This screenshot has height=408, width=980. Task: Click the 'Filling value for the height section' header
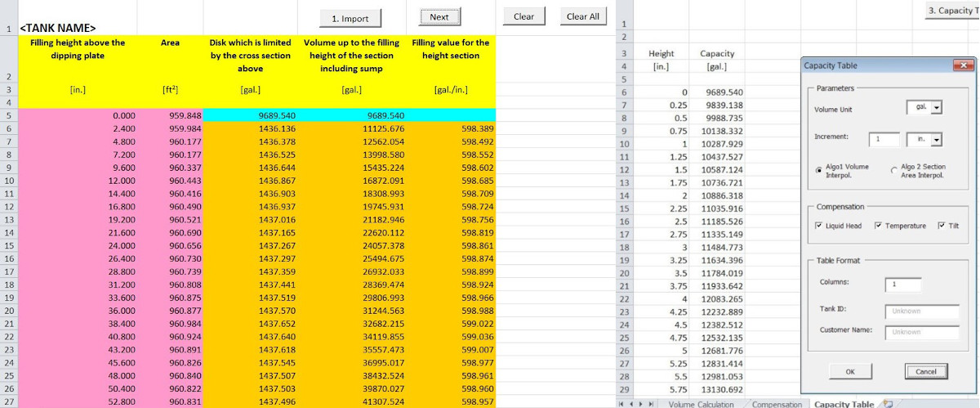(x=450, y=49)
